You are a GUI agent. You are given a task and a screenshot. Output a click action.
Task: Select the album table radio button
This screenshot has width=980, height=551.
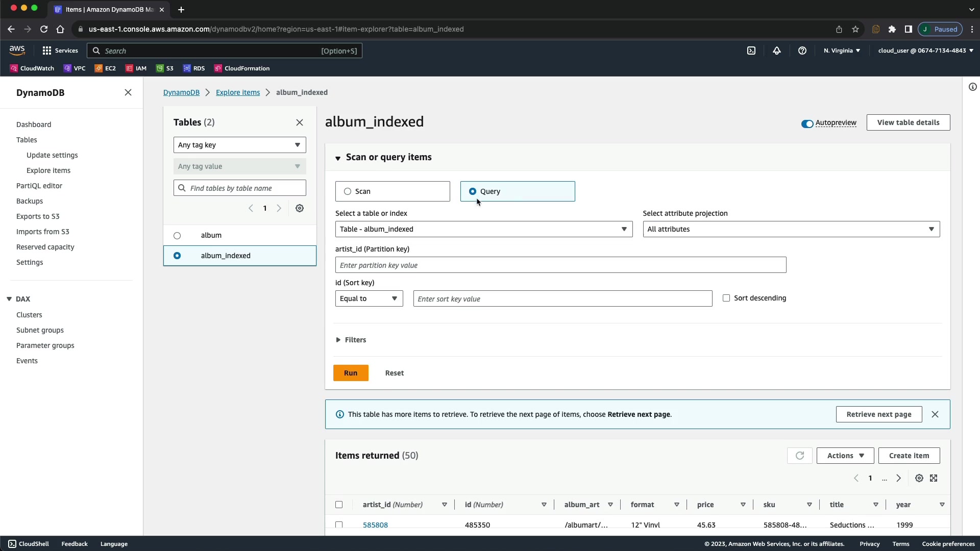coord(177,235)
